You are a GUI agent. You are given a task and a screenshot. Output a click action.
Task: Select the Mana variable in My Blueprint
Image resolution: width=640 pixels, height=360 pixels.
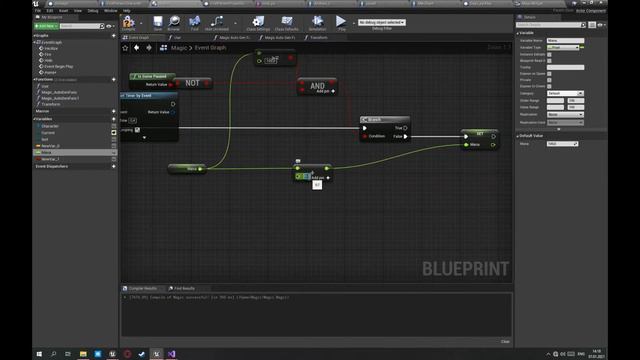(75, 152)
